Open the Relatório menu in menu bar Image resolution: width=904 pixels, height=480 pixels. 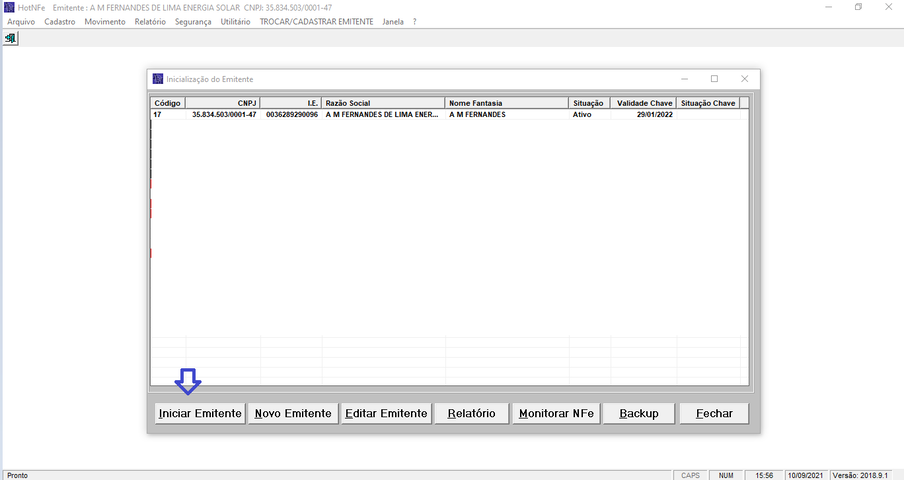[150, 21]
